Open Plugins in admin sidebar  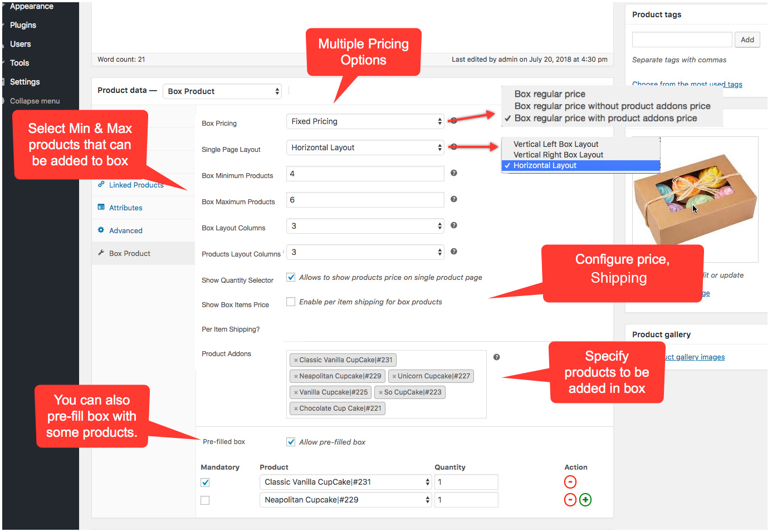pos(23,25)
